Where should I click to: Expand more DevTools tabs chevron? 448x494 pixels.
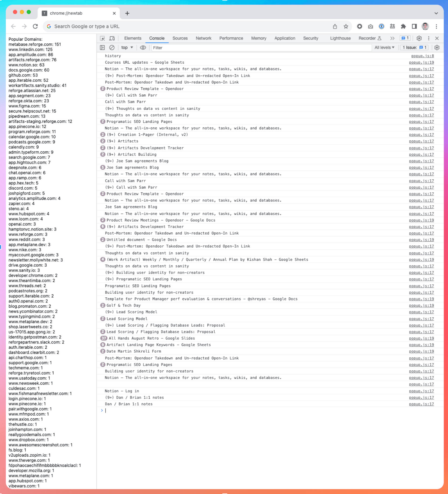click(x=392, y=38)
